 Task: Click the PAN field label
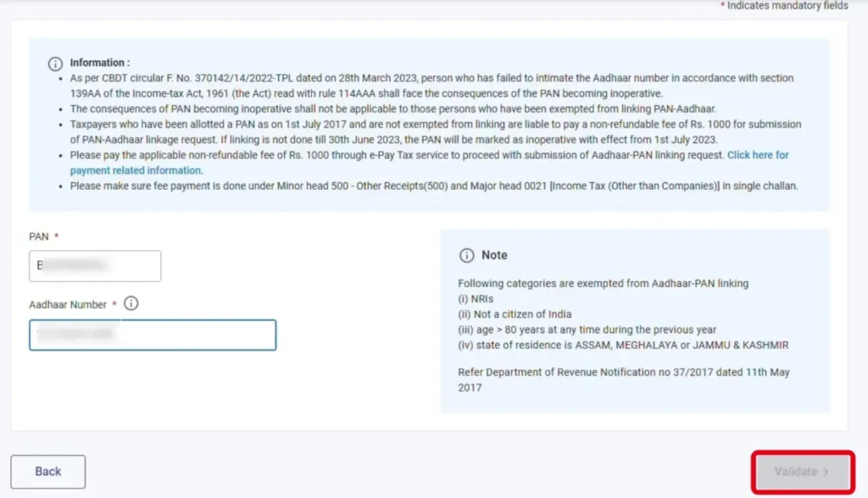40,236
